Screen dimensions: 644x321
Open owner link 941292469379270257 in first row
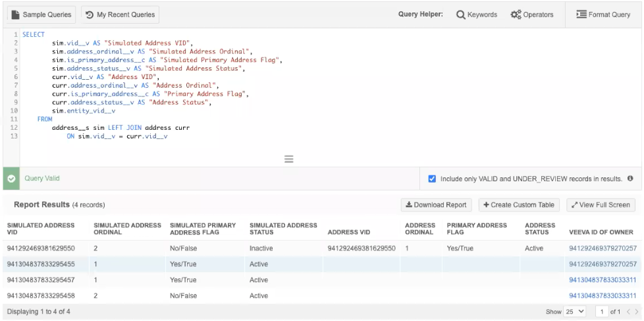tap(603, 248)
